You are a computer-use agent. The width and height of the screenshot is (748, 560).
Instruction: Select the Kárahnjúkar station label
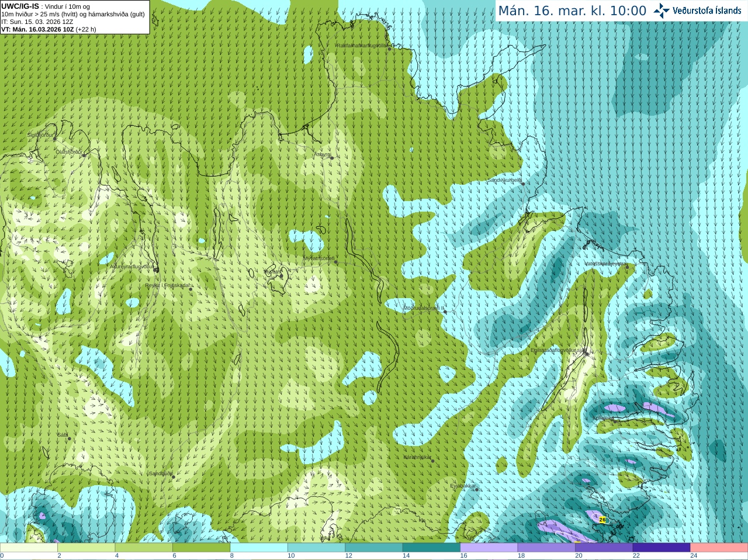[x=418, y=457]
